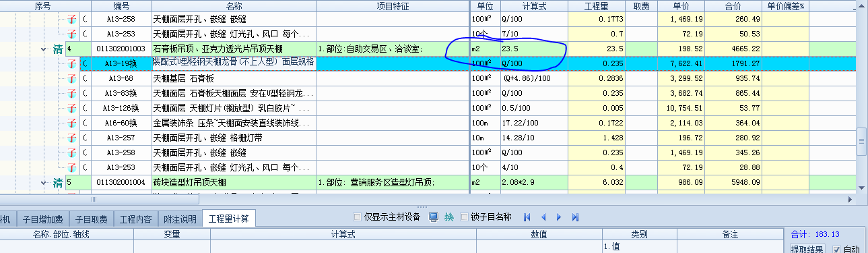Click the 子 icon of row A13-257
Screen dimensions: 868x253
point(71,138)
